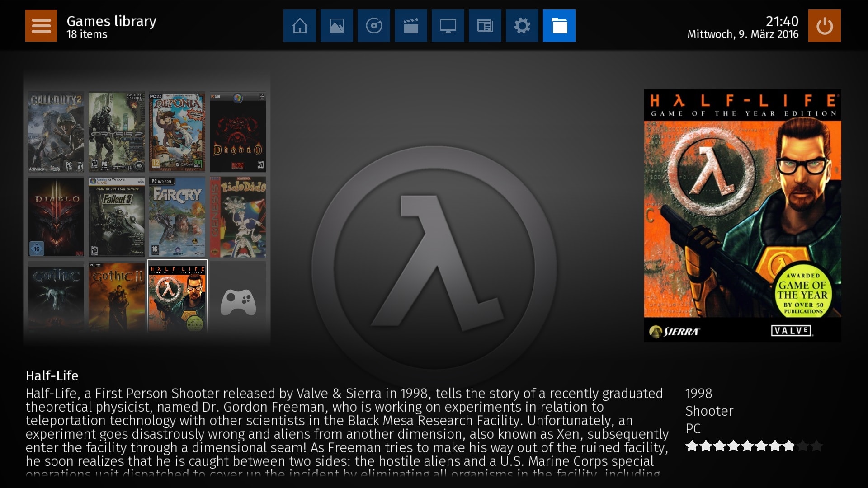Click the 18 items count
Viewport: 868px width, 488px height.
(87, 34)
